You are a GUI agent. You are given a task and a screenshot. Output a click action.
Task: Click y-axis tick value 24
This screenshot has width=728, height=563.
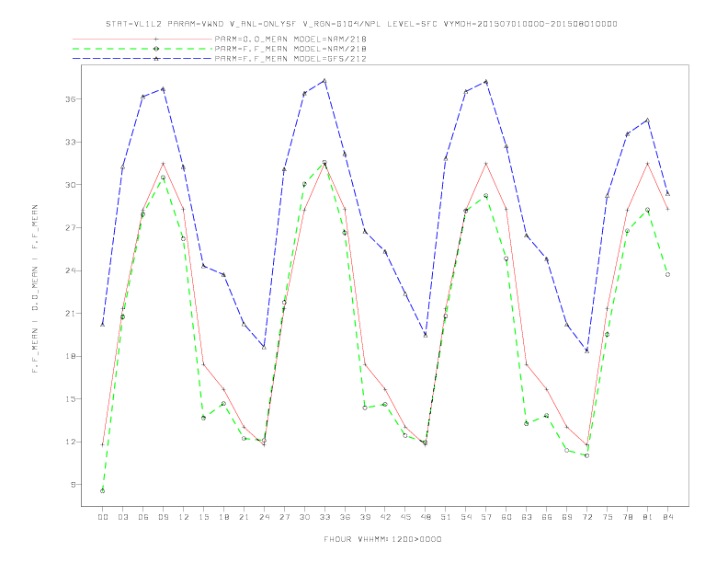[x=71, y=270]
